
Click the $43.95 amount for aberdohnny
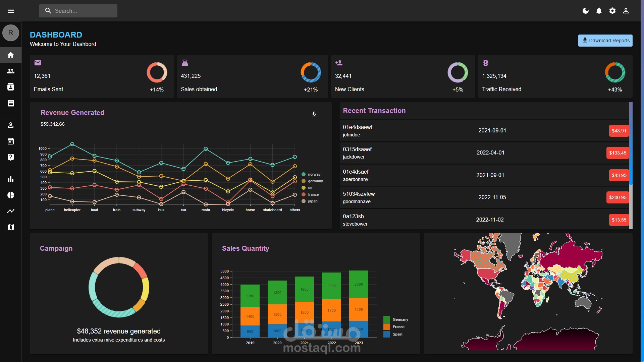[x=619, y=175]
